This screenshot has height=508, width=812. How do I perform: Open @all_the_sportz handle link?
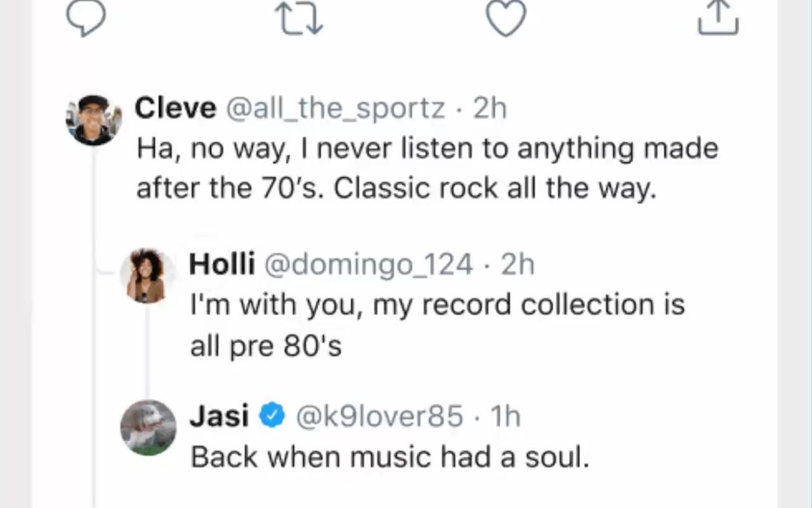336,107
